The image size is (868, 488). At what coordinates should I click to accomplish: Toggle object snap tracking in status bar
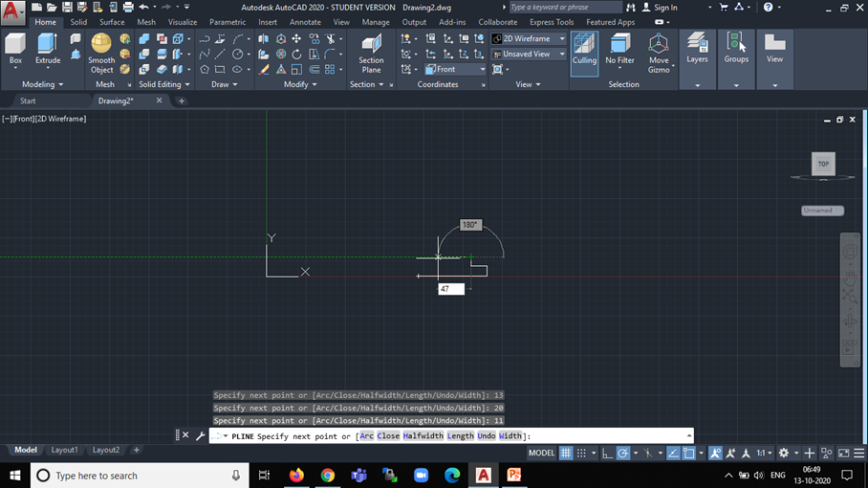point(673,454)
